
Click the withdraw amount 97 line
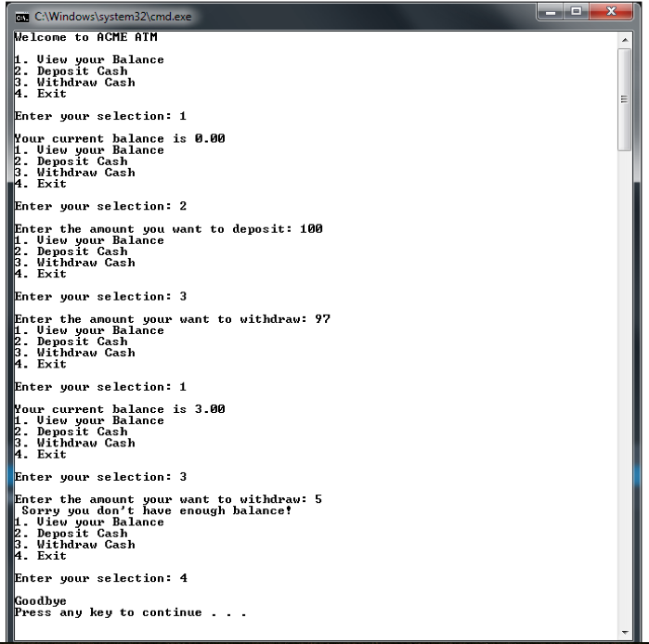pyautogui.click(x=172, y=319)
